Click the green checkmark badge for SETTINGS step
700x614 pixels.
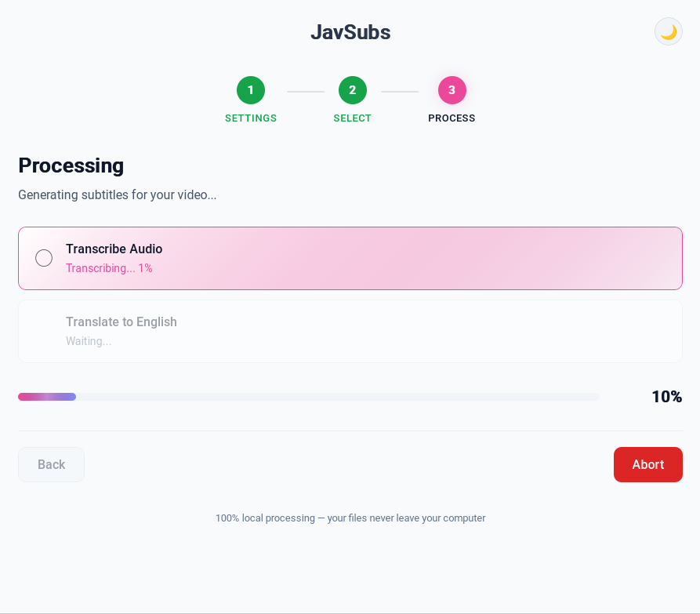[x=251, y=90]
